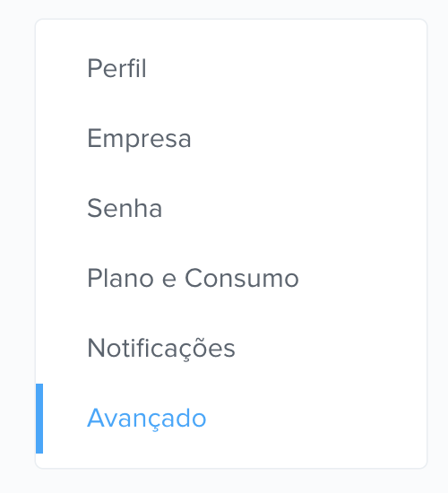
Task: Go to the Senha settings page
Action: 125,208
